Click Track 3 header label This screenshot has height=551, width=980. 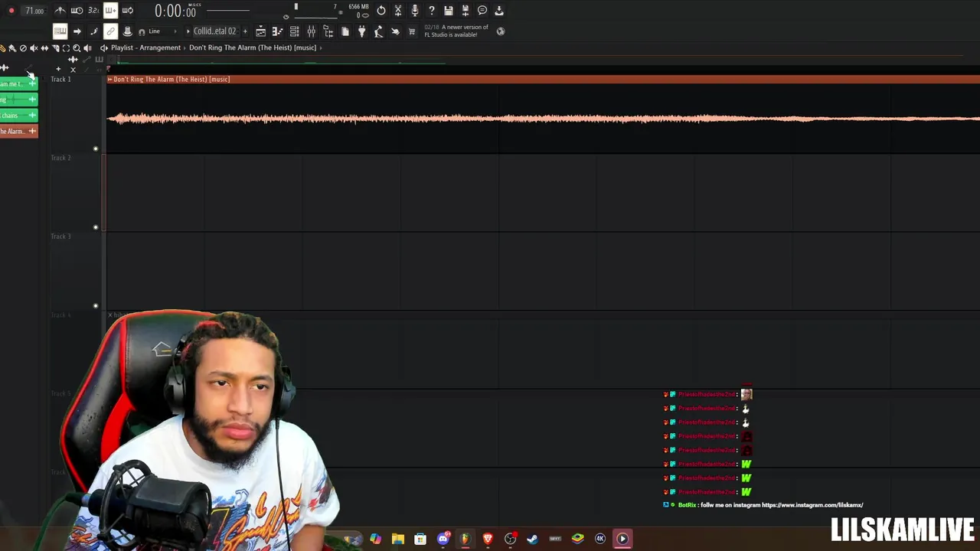60,236
